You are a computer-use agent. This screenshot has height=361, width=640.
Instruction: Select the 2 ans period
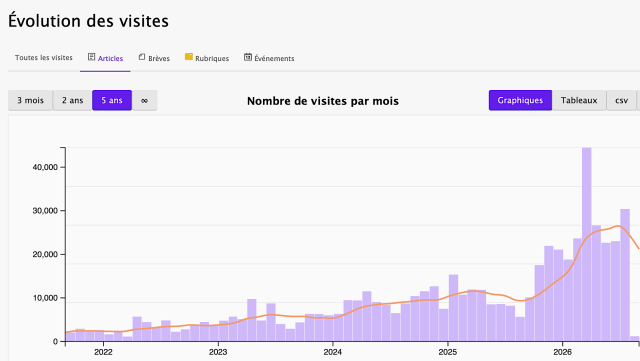pyautogui.click(x=72, y=100)
